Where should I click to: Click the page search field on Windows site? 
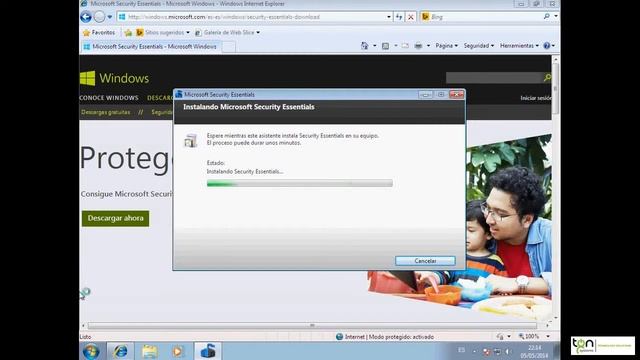[x=495, y=78]
